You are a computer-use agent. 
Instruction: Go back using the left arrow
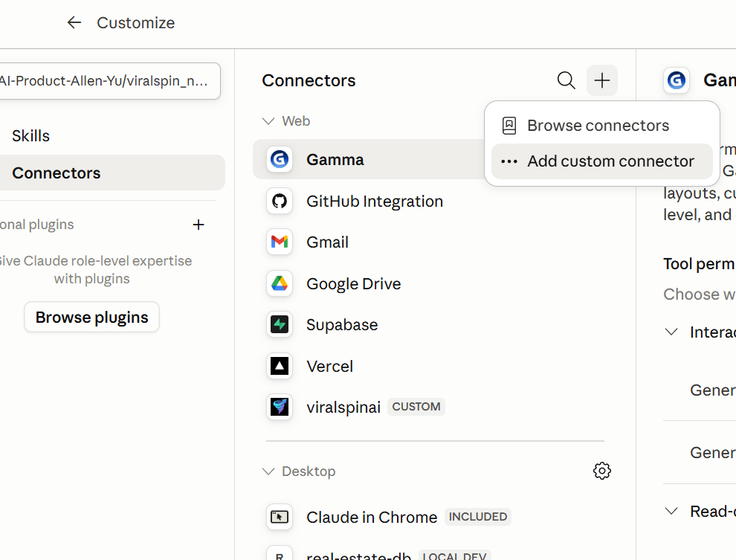74,22
